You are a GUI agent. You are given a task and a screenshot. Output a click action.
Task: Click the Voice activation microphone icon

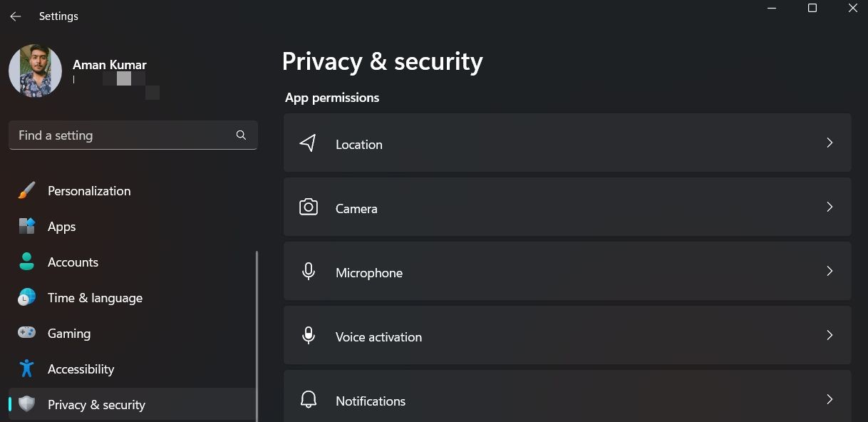click(x=308, y=336)
